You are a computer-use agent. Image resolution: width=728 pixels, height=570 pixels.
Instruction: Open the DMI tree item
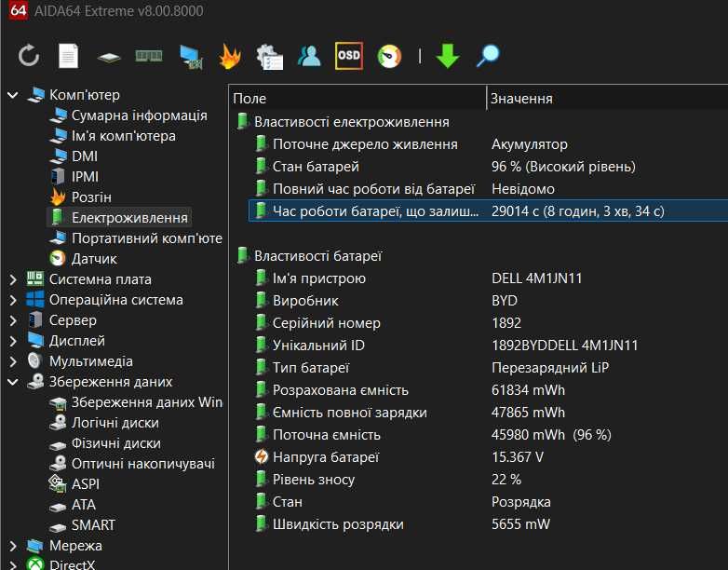coord(74,156)
